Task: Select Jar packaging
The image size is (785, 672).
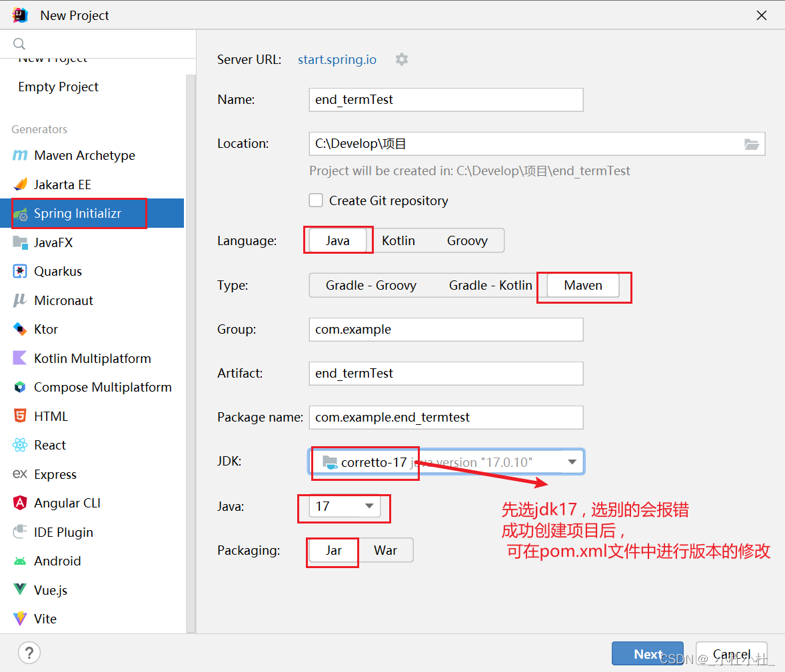Action: click(333, 550)
